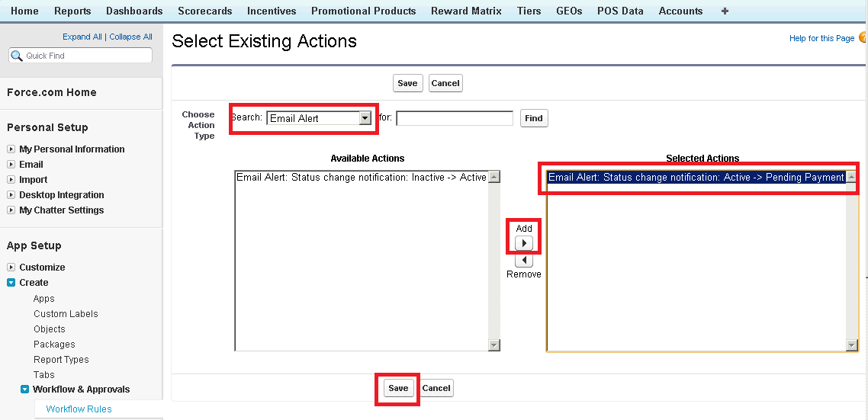
Task: Click the Find button
Action: click(534, 118)
